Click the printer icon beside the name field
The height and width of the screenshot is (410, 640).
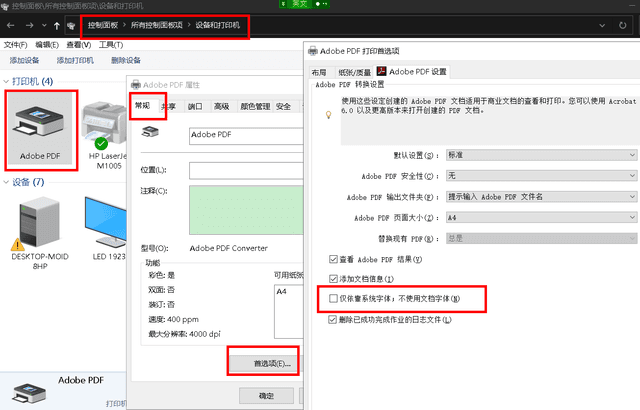(149, 132)
